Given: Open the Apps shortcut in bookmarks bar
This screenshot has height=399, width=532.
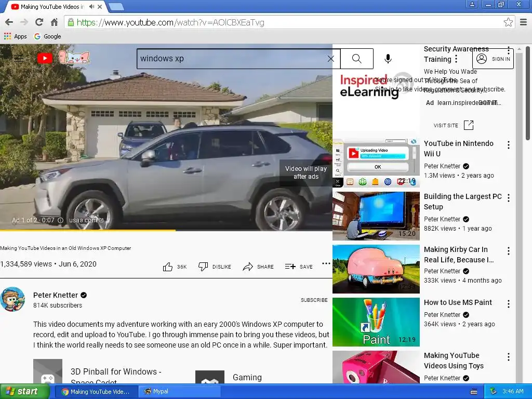Looking at the screenshot, I should click(15, 36).
